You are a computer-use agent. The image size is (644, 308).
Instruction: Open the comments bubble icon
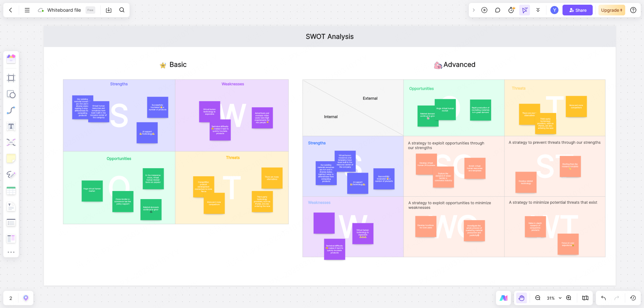(498, 10)
